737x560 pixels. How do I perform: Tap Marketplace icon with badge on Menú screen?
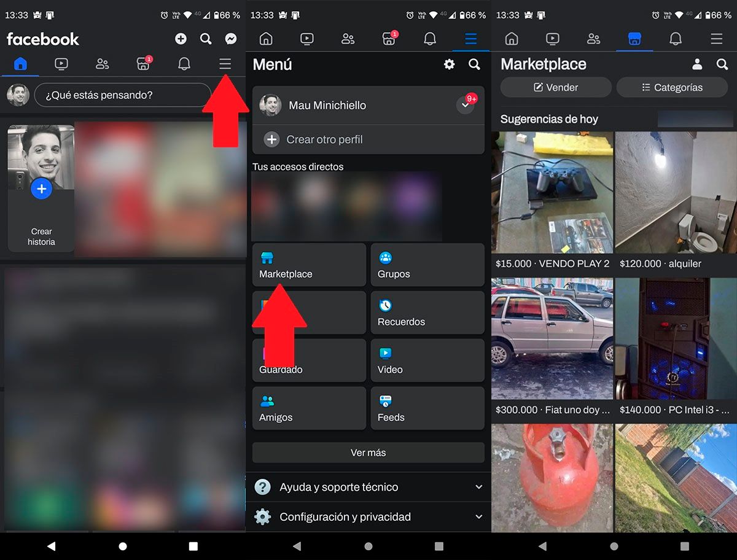tap(389, 38)
